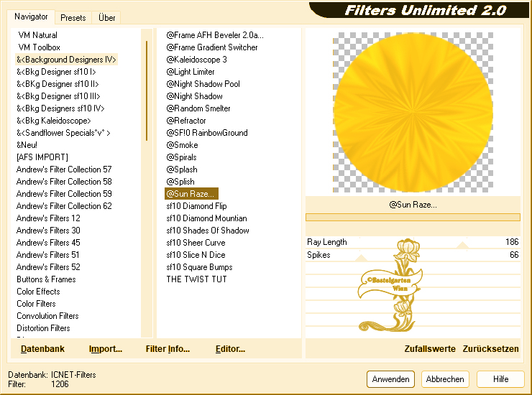The image size is (532, 395).
Task: Select Andrew's Filters 30
Action: (48, 231)
